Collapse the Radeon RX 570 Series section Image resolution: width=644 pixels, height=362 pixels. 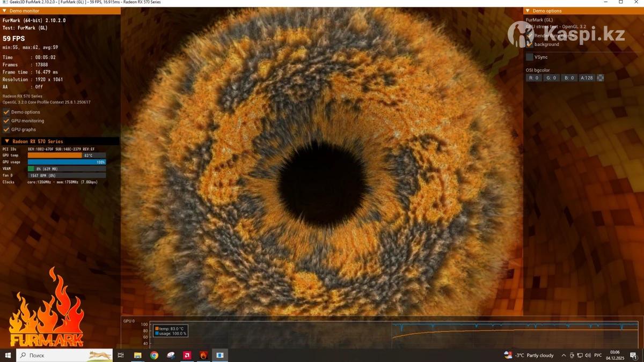click(7, 142)
